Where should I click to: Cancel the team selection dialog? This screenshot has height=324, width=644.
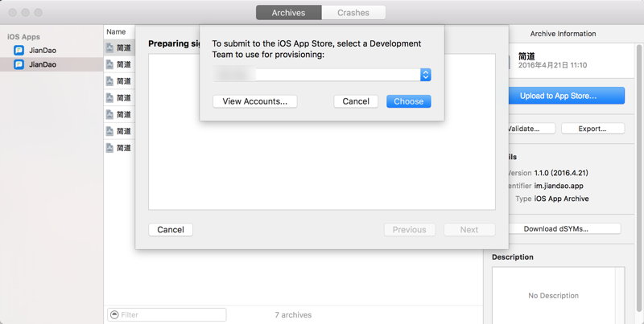coord(356,101)
